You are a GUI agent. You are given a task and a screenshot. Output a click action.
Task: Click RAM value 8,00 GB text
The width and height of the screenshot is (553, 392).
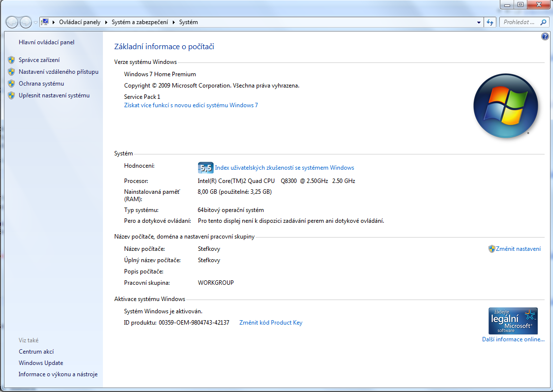click(x=234, y=192)
